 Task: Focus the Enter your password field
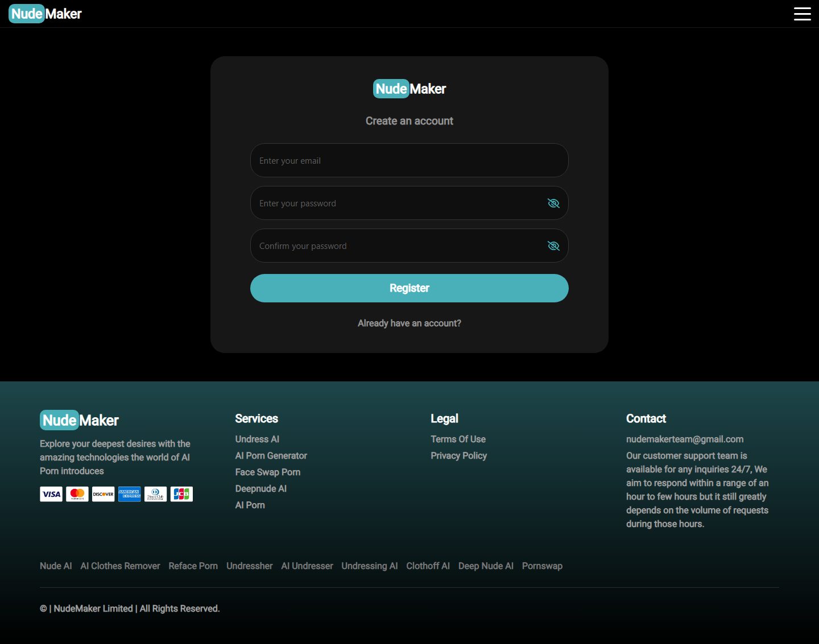409,203
